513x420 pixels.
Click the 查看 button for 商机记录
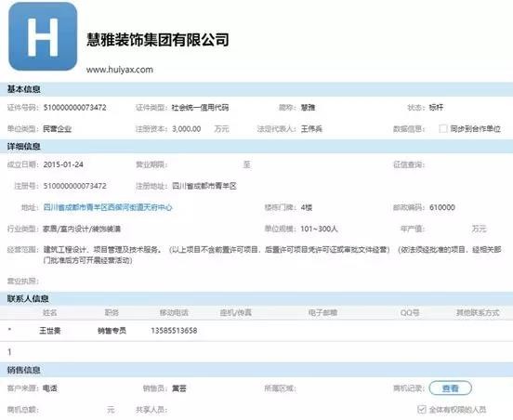[450, 388]
